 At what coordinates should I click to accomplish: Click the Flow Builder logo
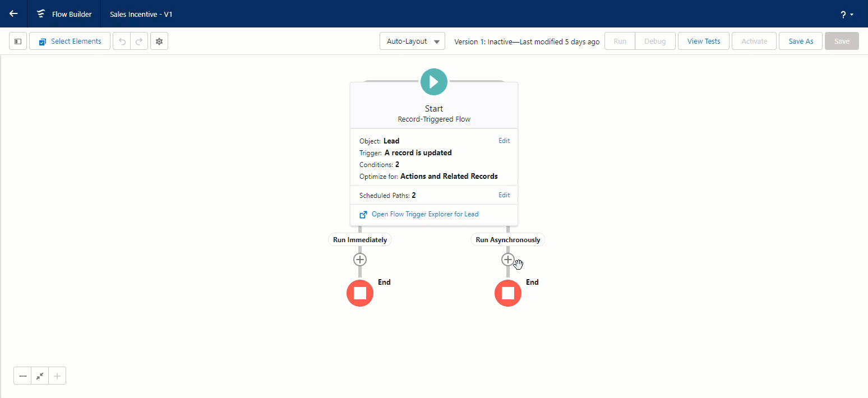(x=40, y=14)
